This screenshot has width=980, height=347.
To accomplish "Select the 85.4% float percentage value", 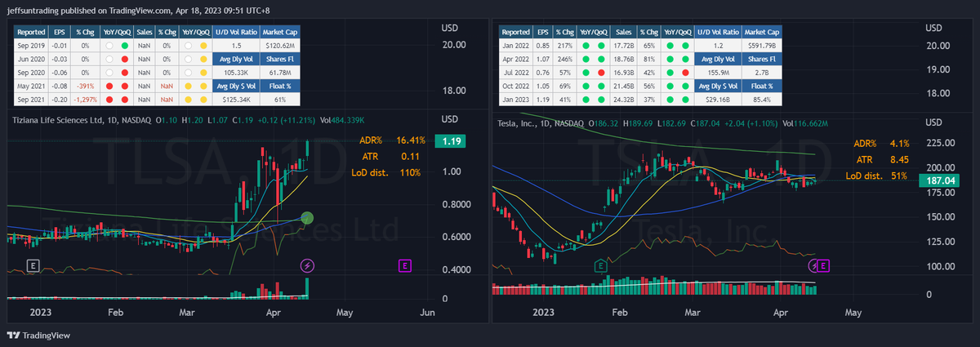I will tap(763, 99).
